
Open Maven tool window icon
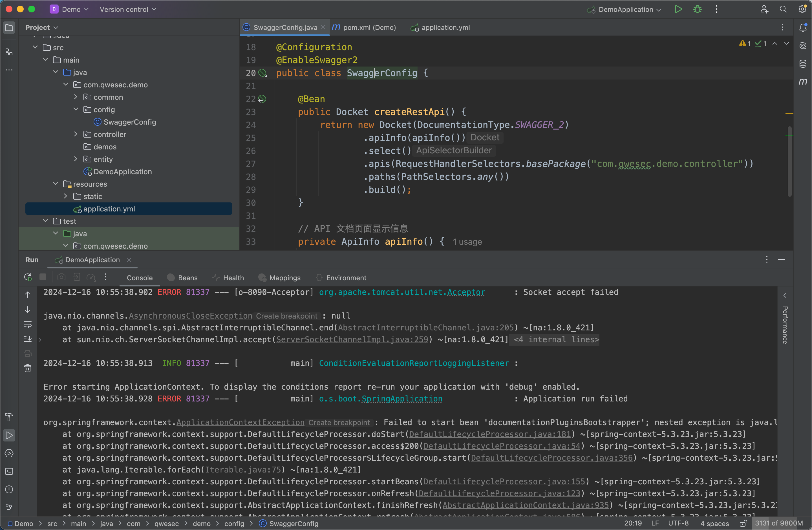(803, 81)
